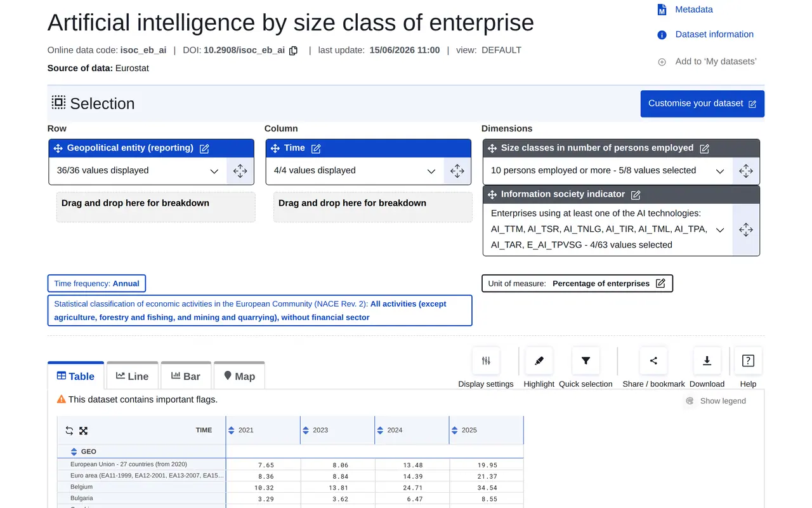
Task: Click the edit icon next to Time
Action: (316, 149)
